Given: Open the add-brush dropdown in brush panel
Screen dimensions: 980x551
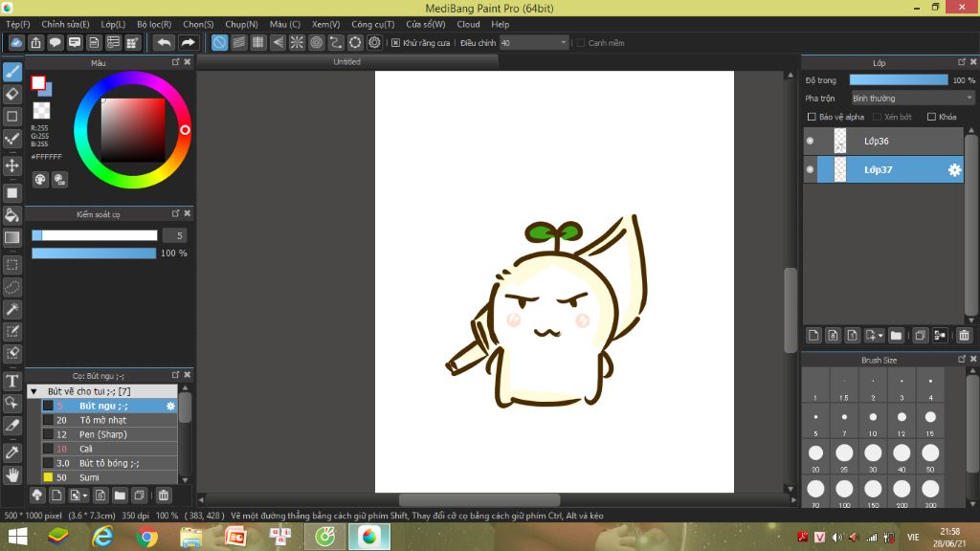Looking at the screenshot, I should click(x=78, y=496).
